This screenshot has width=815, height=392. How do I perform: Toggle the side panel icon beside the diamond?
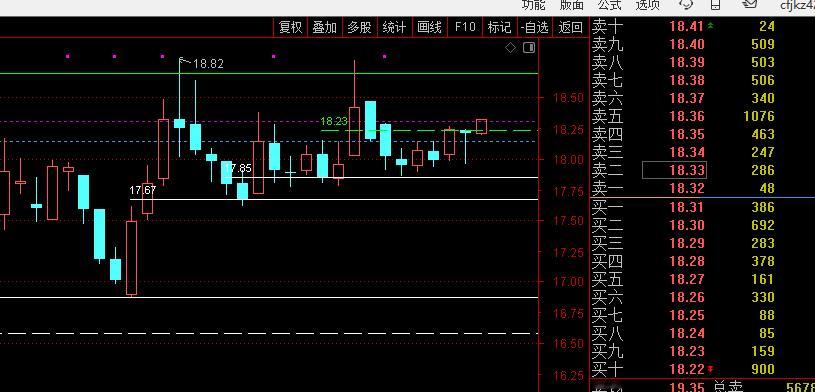(529, 48)
